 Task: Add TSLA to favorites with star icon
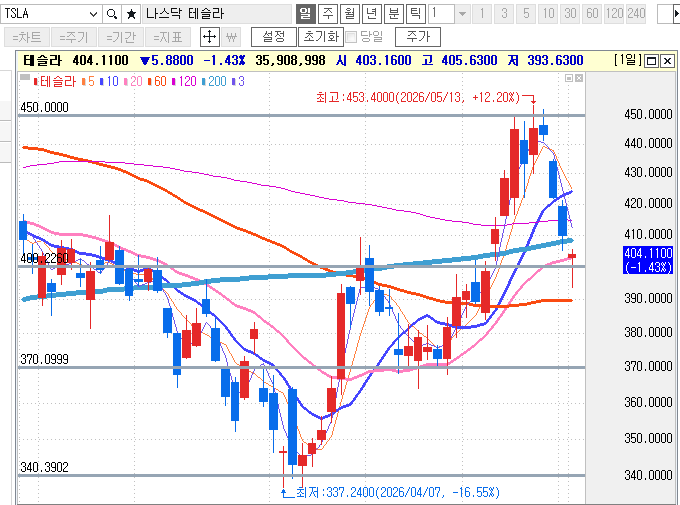coord(131,14)
